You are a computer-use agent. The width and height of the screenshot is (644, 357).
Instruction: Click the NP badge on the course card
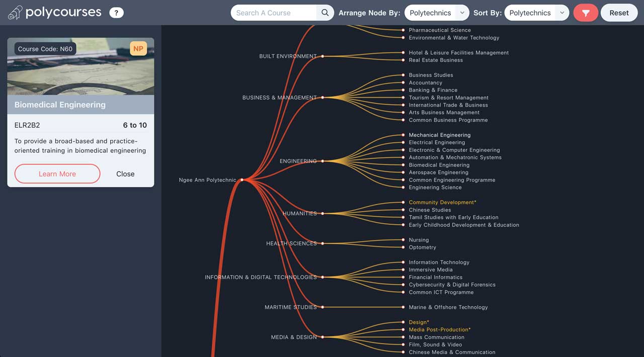pyautogui.click(x=138, y=49)
